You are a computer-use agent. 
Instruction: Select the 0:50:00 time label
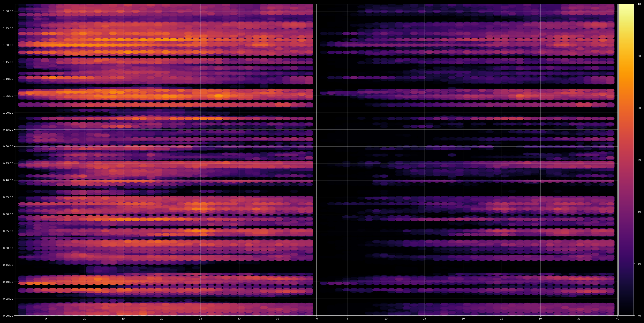(x=8, y=146)
